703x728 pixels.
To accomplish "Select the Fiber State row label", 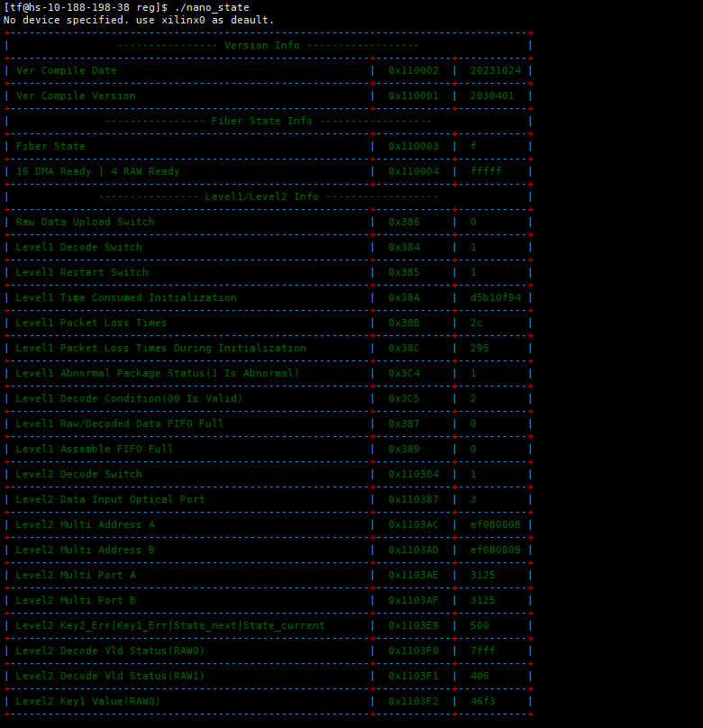I will pos(50,146).
